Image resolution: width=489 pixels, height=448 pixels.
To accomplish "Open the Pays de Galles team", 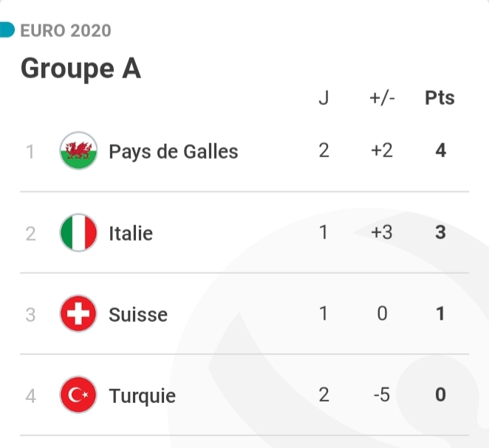I will click(x=174, y=152).
